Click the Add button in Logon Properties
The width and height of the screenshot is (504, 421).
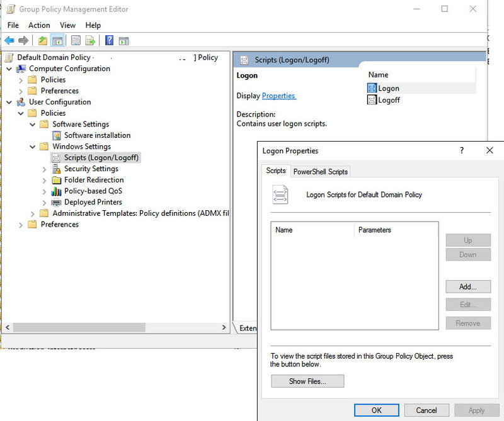click(x=468, y=286)
